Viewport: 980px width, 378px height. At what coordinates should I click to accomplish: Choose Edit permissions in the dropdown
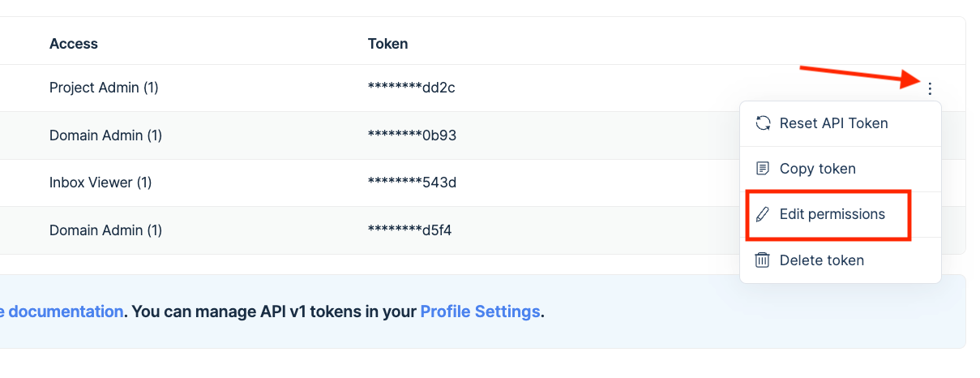tap(841, 214)
